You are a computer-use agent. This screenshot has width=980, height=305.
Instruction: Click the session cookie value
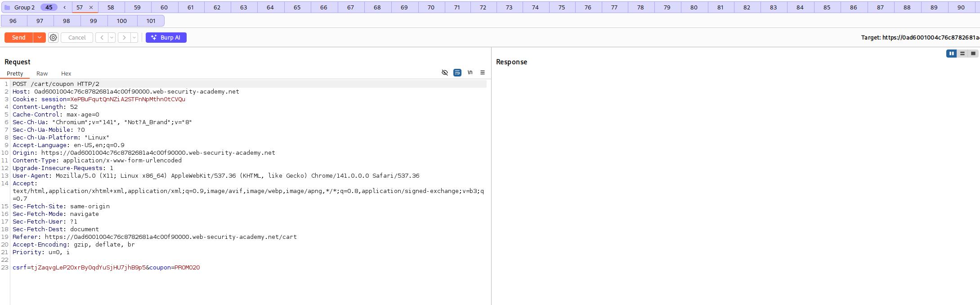pyautogui.click(x=128, y=99)
